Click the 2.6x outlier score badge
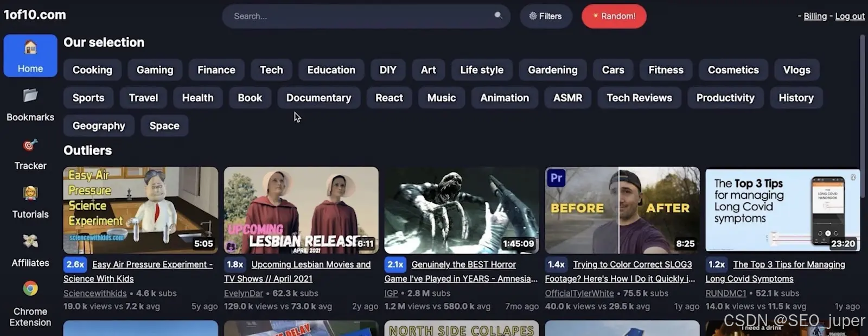 (75, 264)
